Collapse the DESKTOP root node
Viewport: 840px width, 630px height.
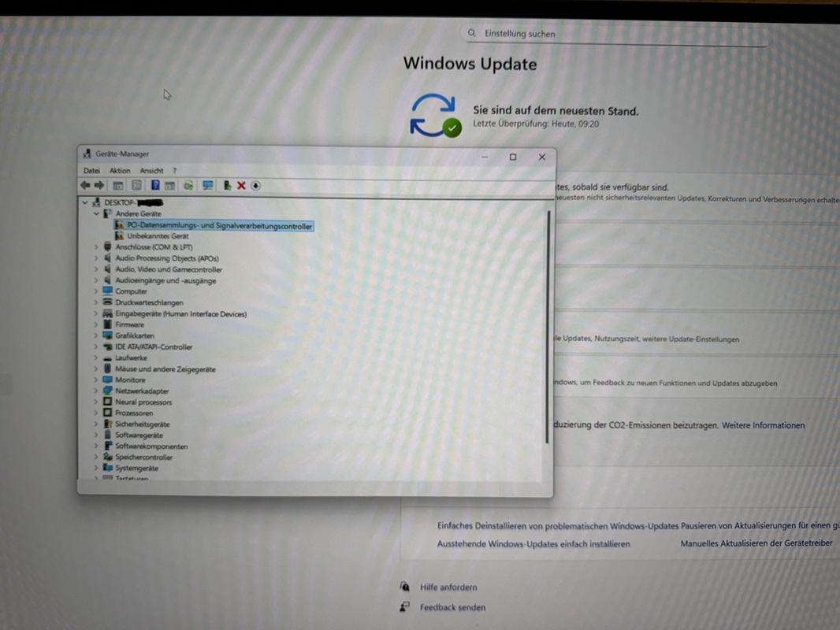[85, 202]
